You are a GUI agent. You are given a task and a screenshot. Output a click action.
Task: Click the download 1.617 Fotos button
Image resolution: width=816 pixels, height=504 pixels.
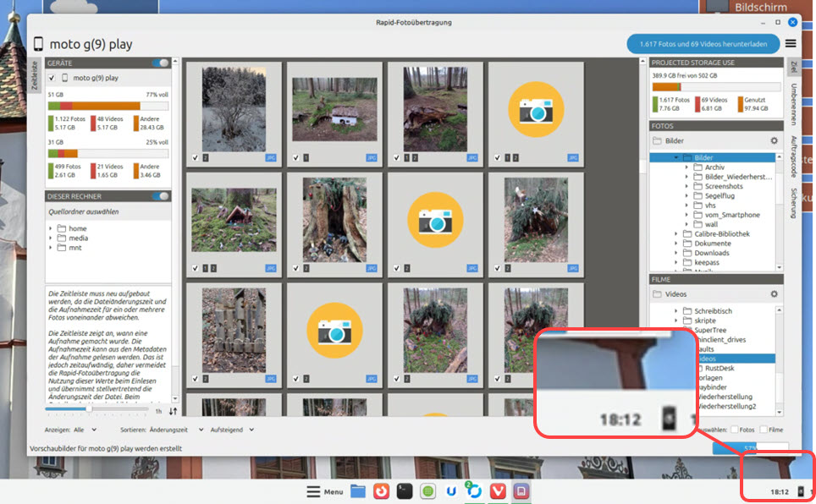click(x=703, y=44)
